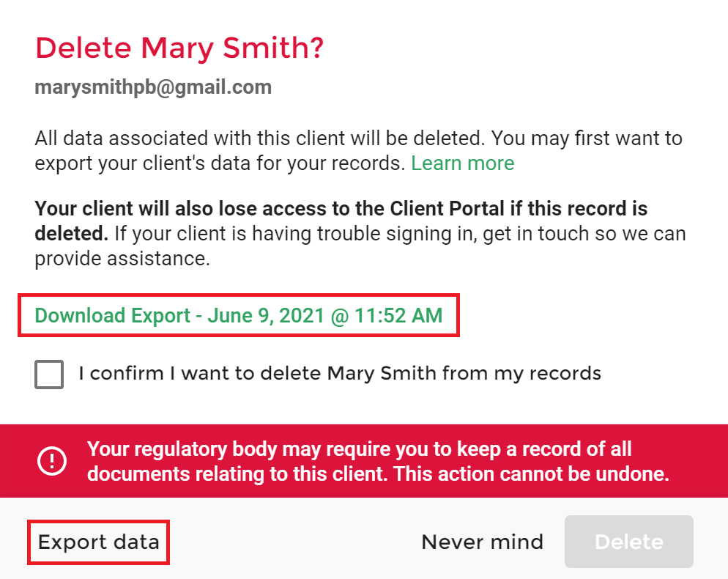The height and width of the screenshot is (579, 728).
Task: Click the 'provide assistance.' text line
Action: tap(122, 259)
